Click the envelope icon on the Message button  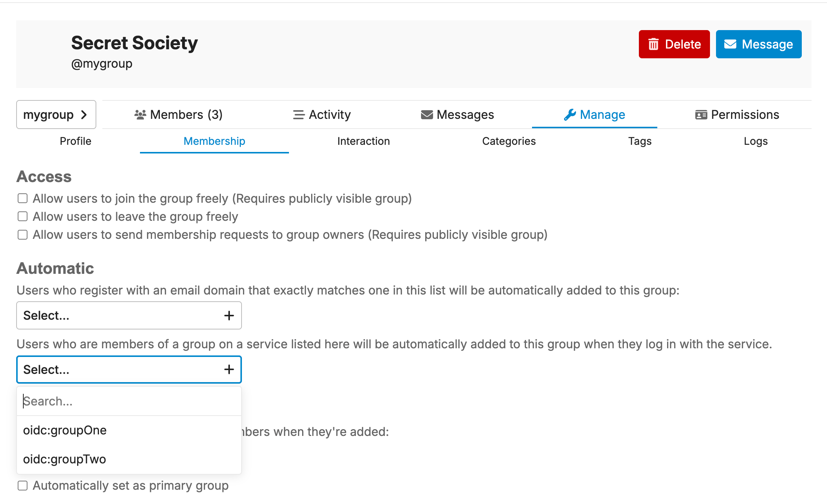coord(730,44)
